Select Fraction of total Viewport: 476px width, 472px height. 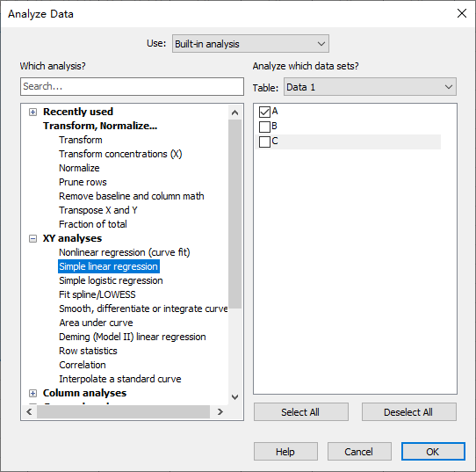pos(93,224)
